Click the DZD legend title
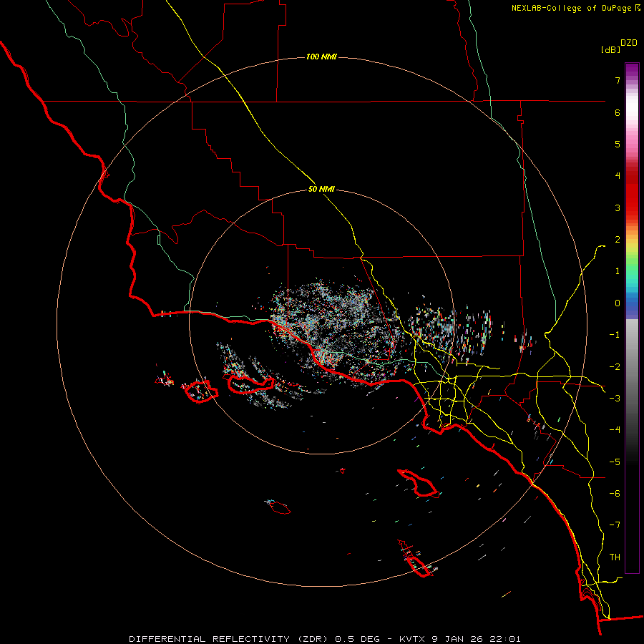 (629, 43)
